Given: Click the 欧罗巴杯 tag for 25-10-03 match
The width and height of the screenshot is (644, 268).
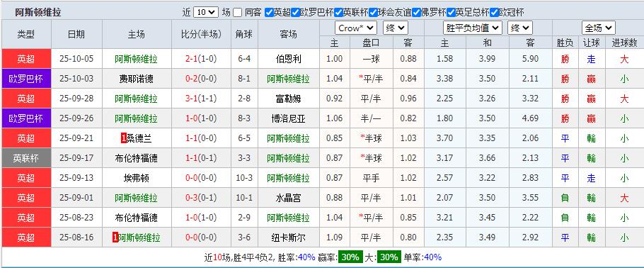Looking at the screenshot, I should (x=26, y=79).
